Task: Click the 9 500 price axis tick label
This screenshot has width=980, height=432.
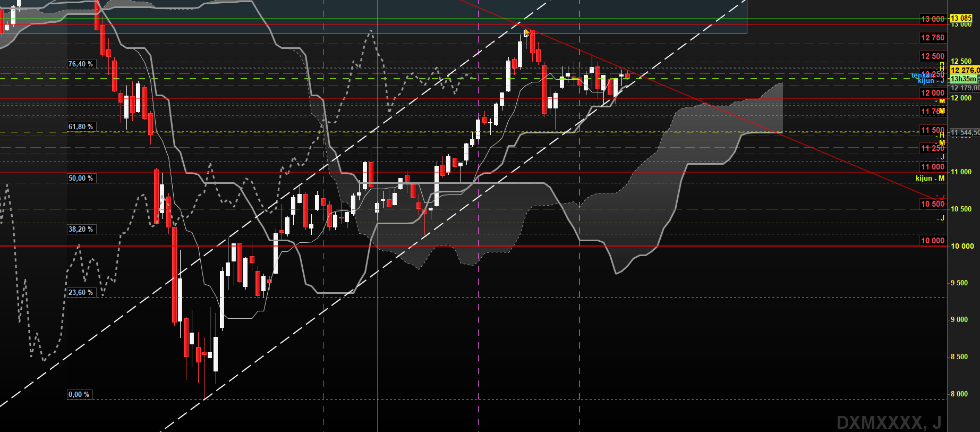Action: click(959, 283)
